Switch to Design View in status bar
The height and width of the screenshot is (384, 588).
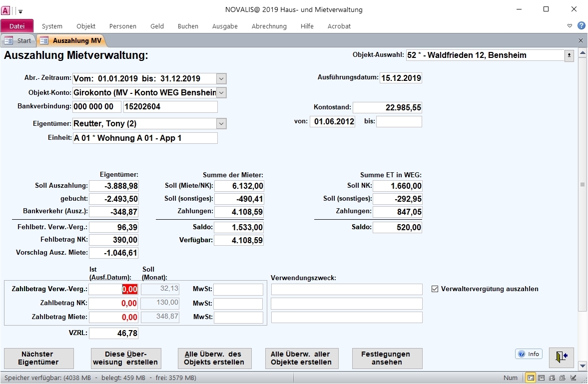pyautogui.click(x=573, y=378)
